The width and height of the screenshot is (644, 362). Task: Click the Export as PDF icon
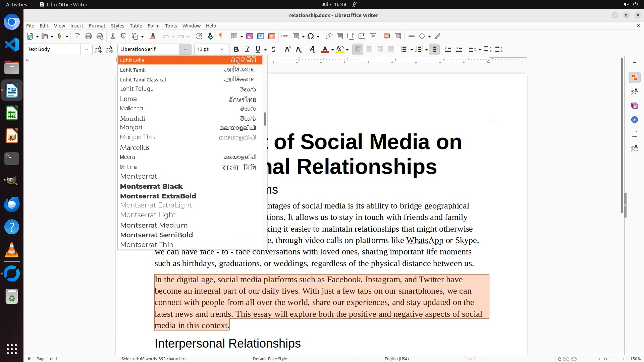[77, 36]
